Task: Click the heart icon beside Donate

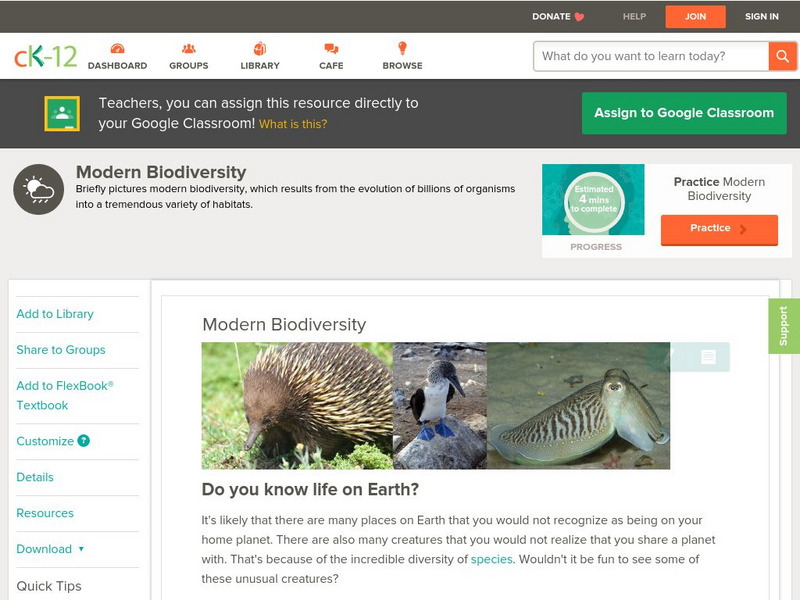Action: (x=580, y=17)
